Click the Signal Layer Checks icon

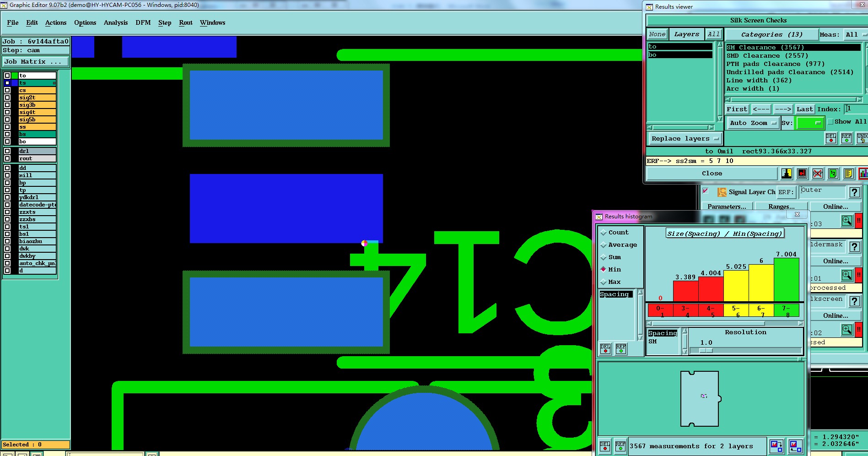pos(722,192)
